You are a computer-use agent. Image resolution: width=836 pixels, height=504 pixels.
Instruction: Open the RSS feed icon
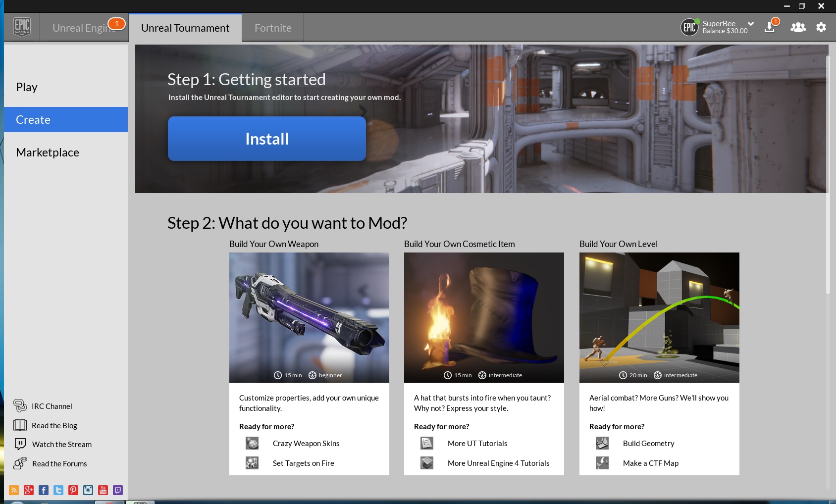click(14, 490)
